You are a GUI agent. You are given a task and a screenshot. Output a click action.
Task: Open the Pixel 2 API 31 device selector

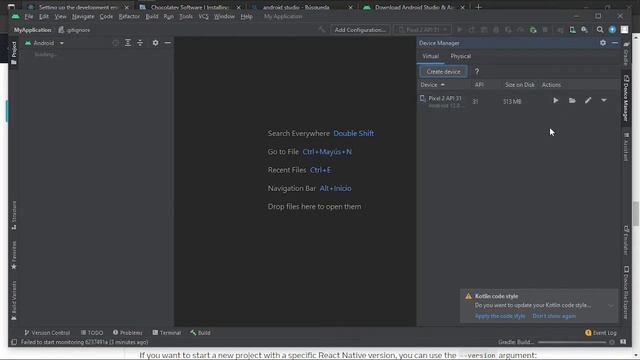pyautogui.click(x=422, y=30)
